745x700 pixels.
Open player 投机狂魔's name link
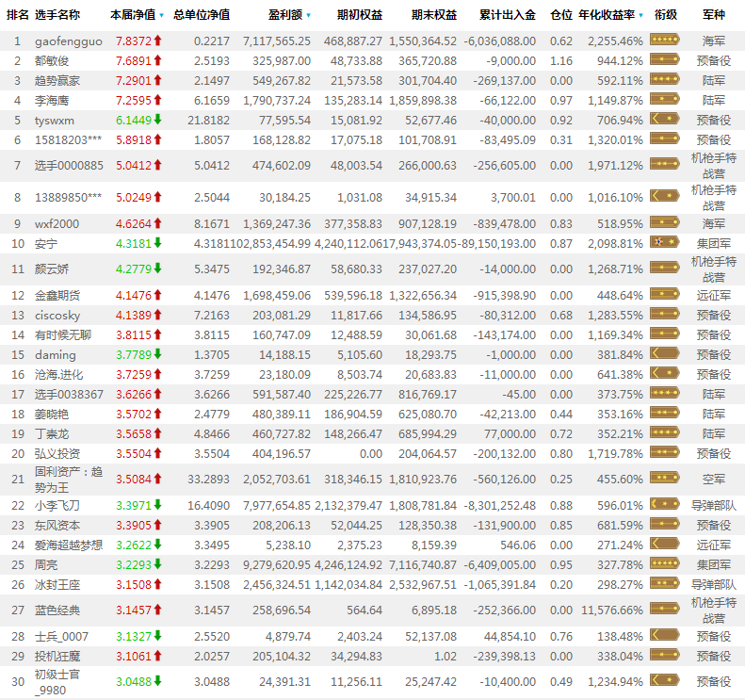pos(57,657)
